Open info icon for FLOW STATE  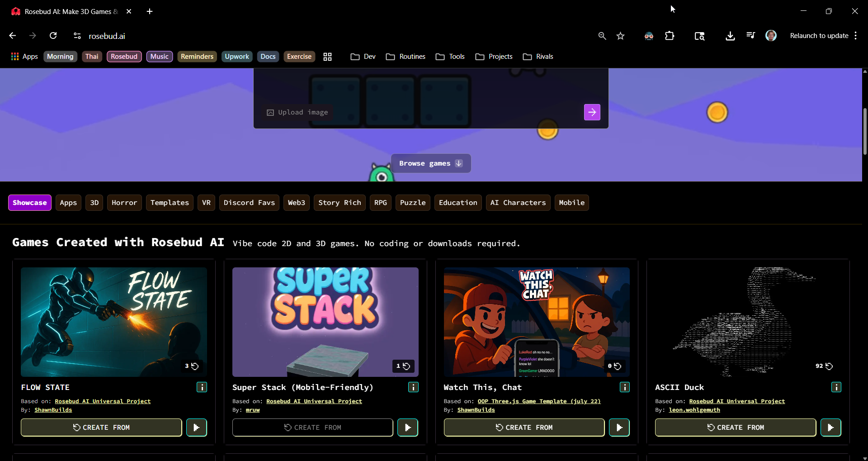point(202,387)
